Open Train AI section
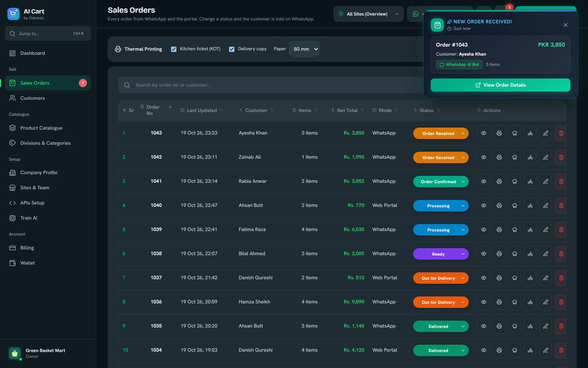Image resolution: width=588 pixels, height=368 pixels. (48, 218)
